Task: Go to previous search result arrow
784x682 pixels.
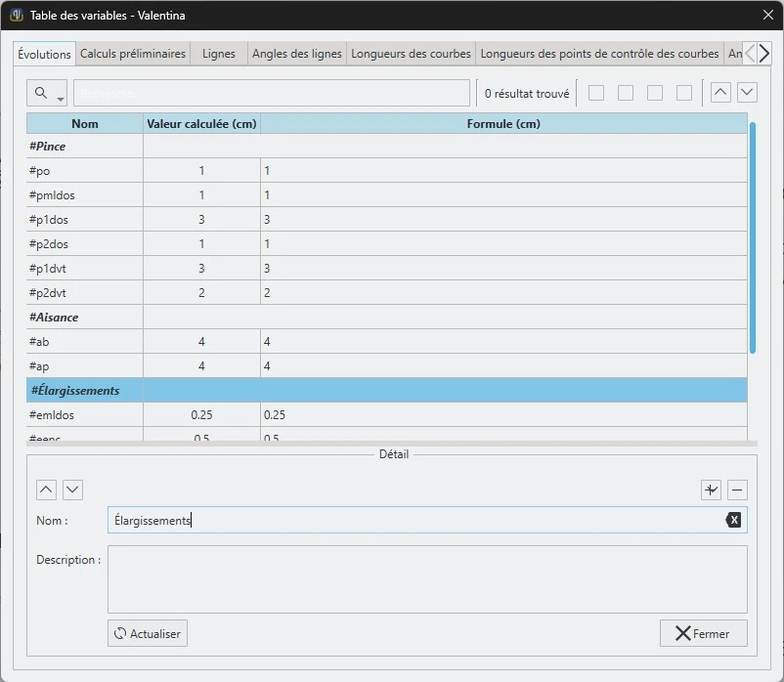Action: coord(720,93)
